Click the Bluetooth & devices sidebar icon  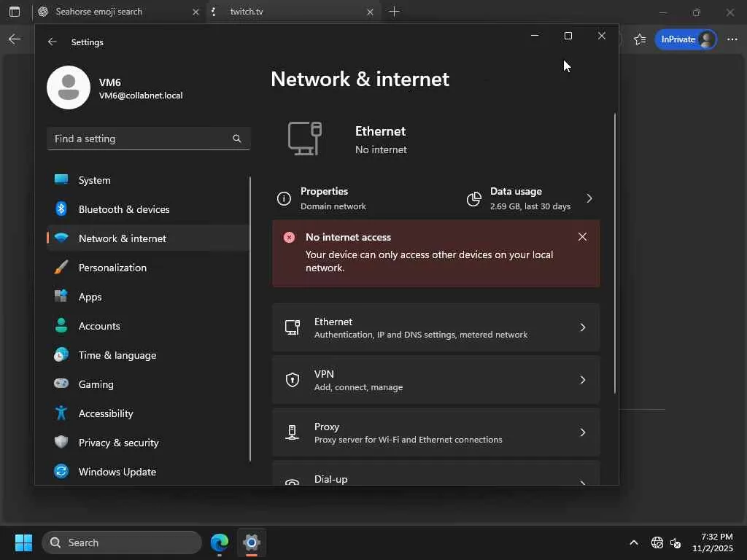pos(61,209)
